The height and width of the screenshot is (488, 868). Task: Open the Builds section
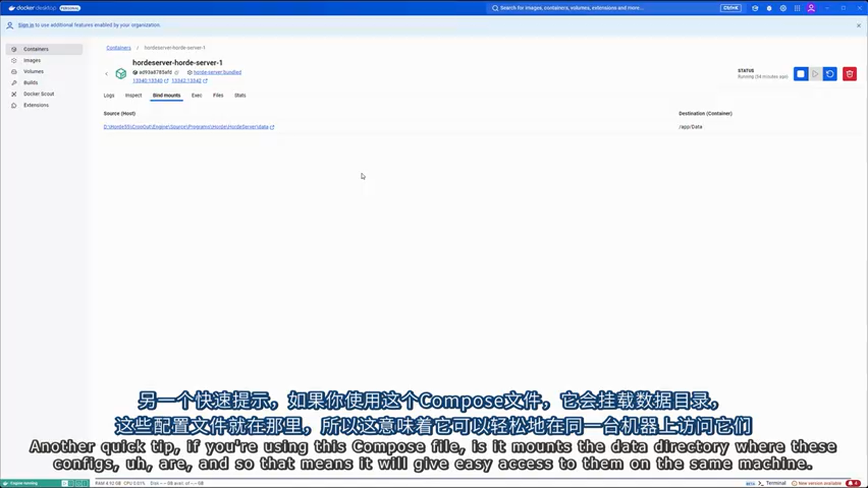tap(31, 82)
